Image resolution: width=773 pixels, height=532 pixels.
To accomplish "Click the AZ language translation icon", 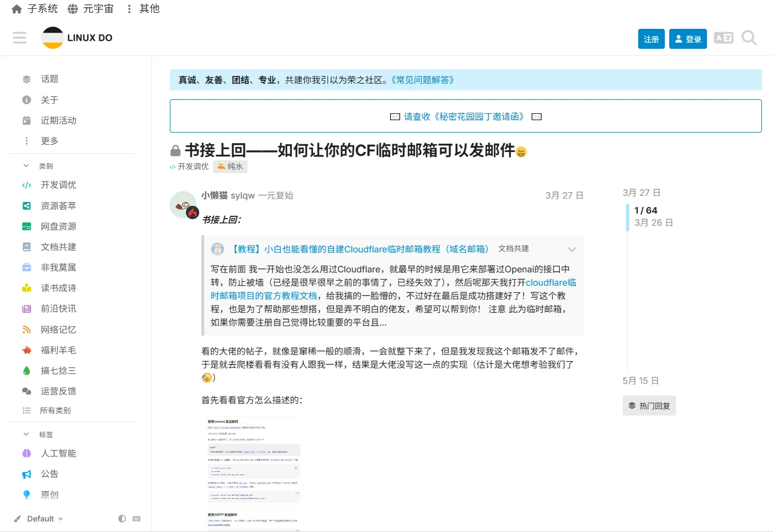I will 724,38.
